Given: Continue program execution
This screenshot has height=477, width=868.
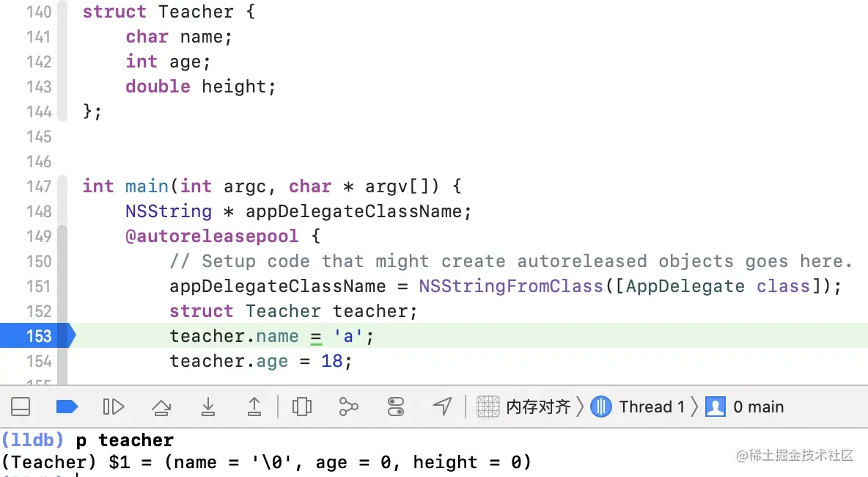Looking at the screenshot, I should (114, 407).
